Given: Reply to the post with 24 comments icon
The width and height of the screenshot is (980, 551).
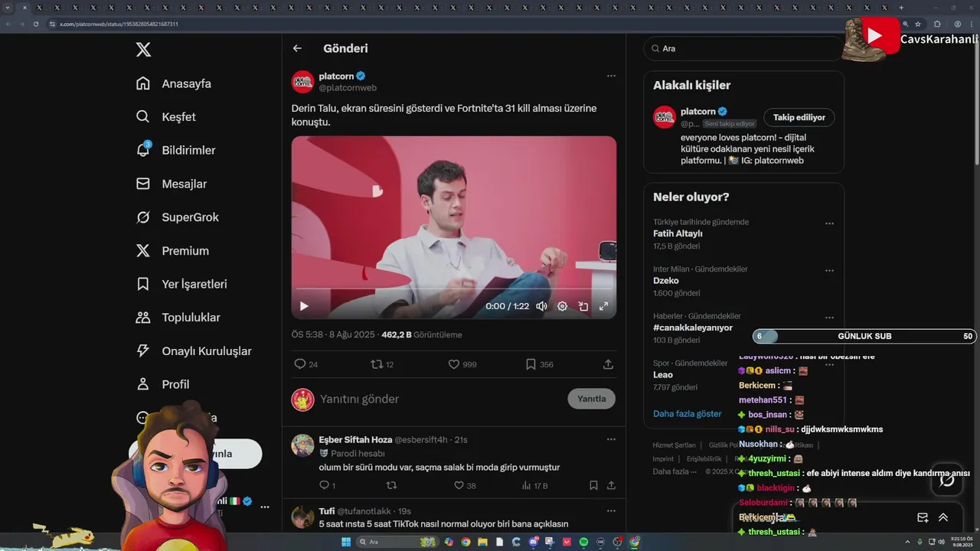Looking at the screenshot, I should point(305,364).
